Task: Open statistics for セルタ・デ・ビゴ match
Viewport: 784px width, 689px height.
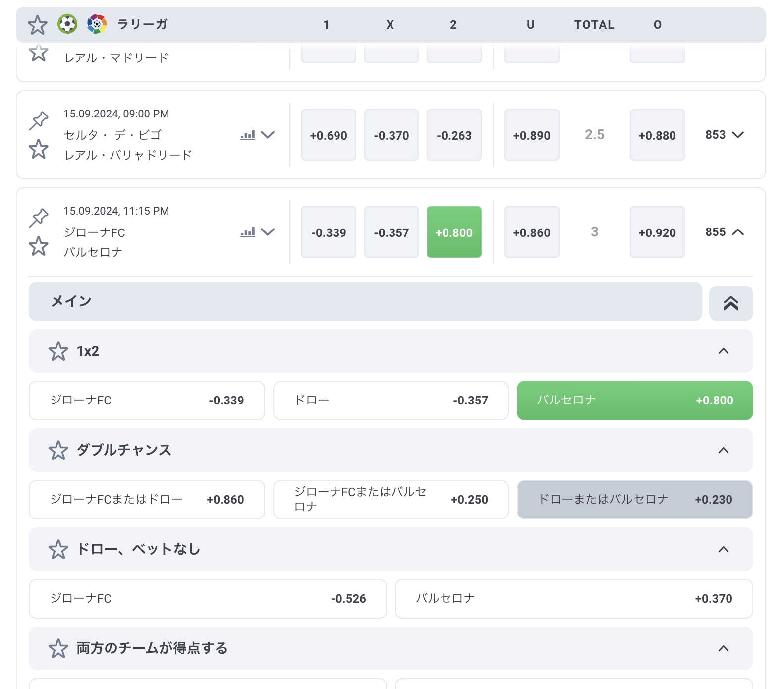Action: click(x=248, y=135)
